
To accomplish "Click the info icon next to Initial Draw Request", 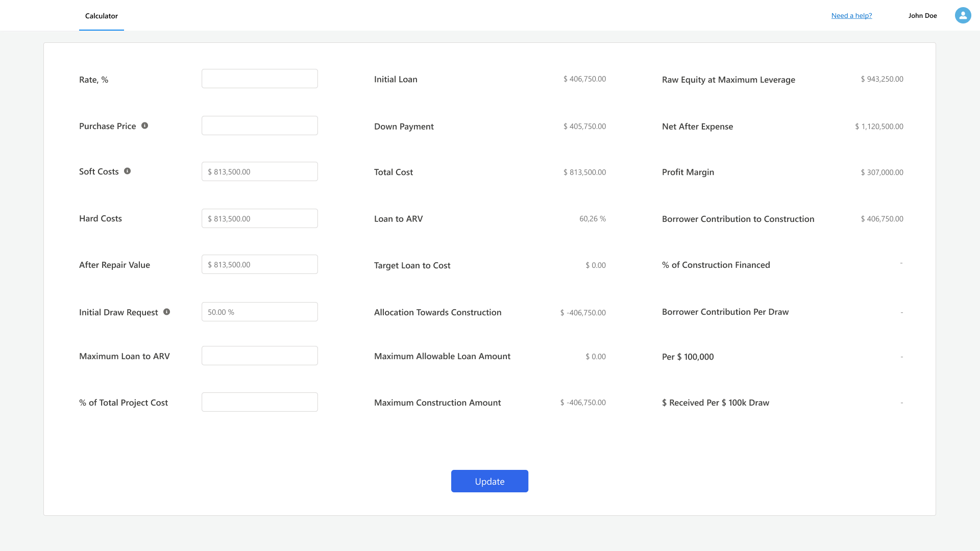I will coord(167,312).
